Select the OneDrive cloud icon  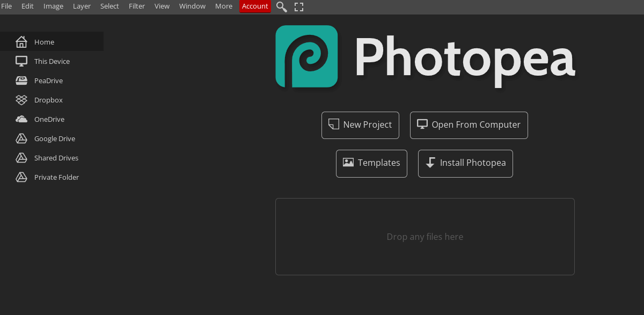click(21, 119)
